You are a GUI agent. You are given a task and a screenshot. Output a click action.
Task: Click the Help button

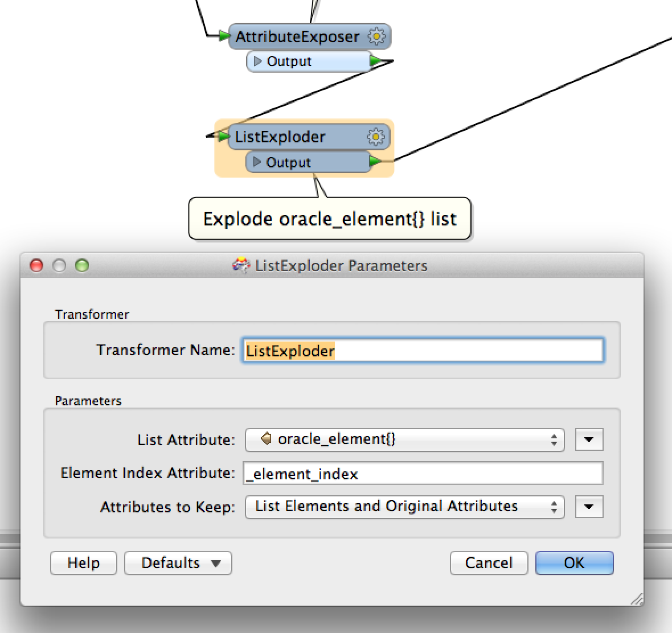84,563
